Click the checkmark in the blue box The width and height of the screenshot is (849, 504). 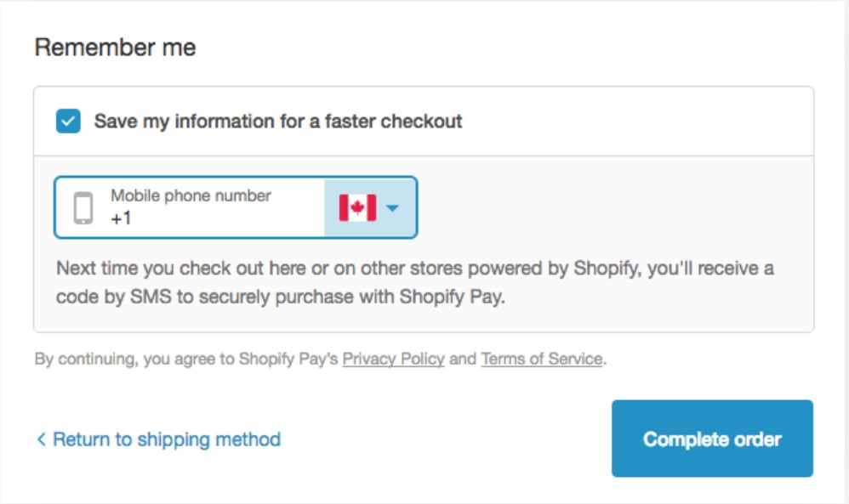click(x=68, y=121)
